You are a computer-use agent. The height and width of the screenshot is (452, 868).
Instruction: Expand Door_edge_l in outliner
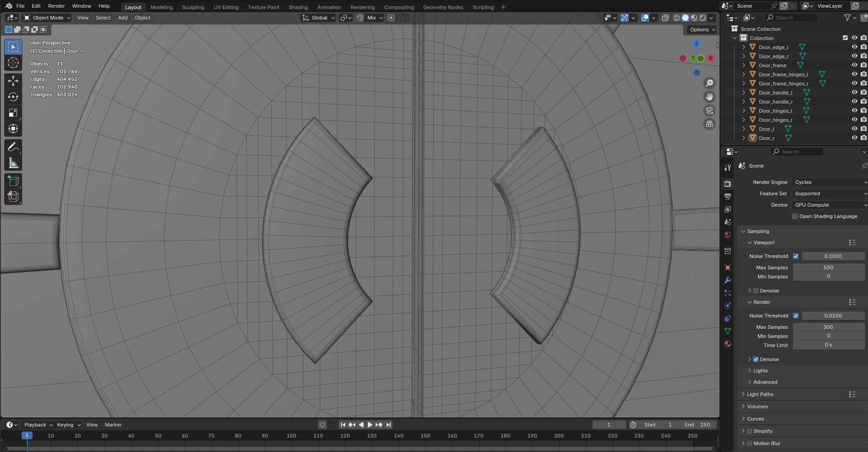(x=744, y=47)
